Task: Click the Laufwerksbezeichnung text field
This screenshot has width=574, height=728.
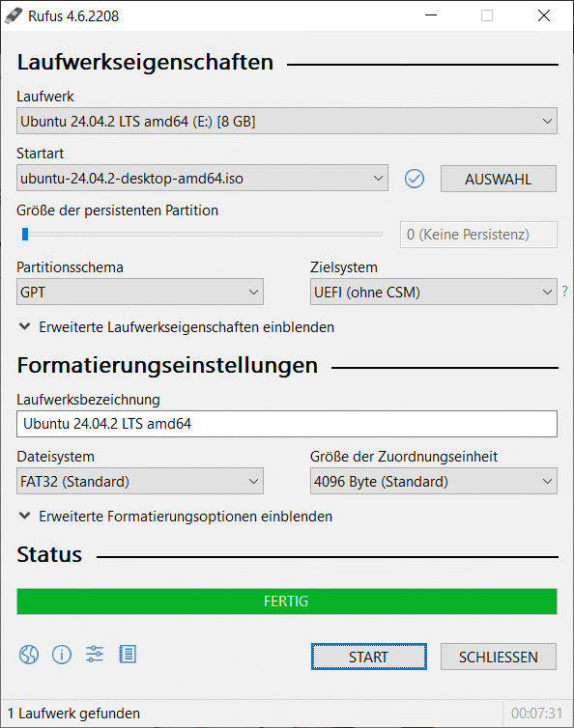Action: pyautogui.click(x=287, y=424)
